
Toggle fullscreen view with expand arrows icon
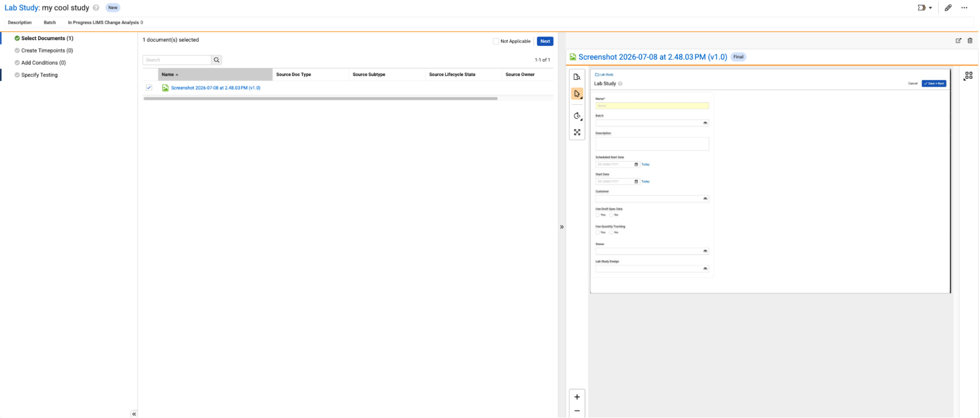(x=577, y=132)
